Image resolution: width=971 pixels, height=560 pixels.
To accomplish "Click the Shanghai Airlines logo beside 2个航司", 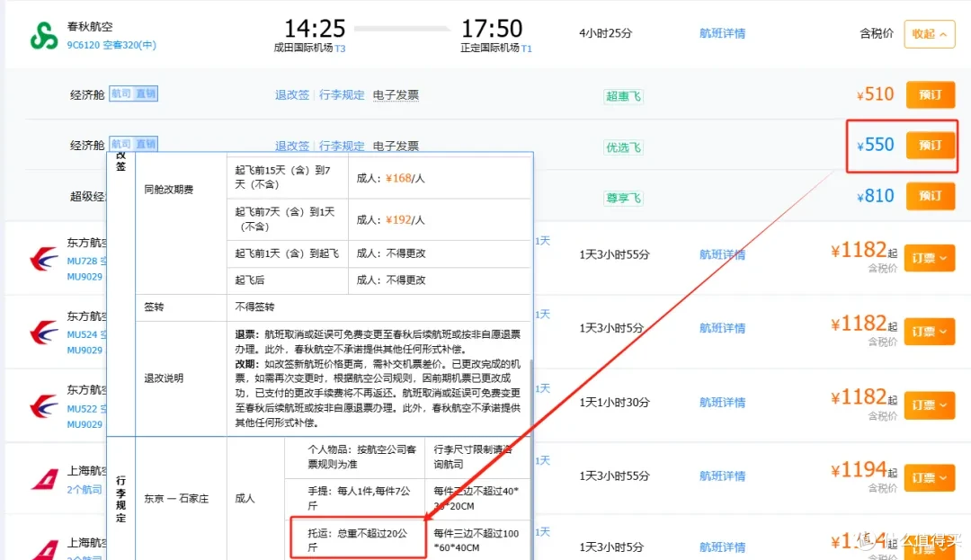I will (x=45, y=479).
